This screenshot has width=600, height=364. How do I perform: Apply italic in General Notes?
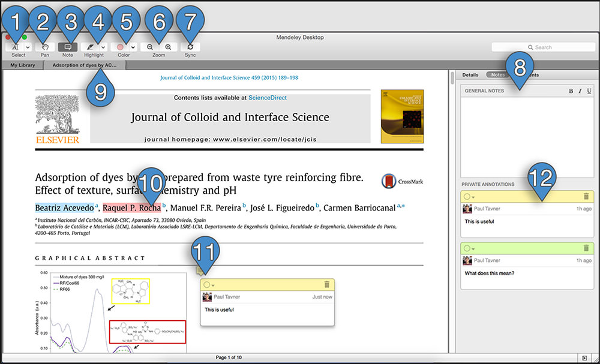coord(580,91)
